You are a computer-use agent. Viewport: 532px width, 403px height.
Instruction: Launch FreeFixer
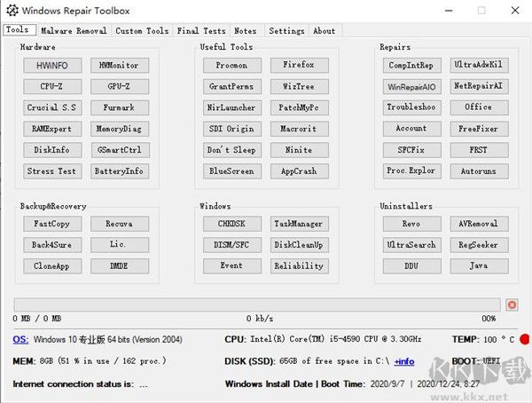[479, 129]
